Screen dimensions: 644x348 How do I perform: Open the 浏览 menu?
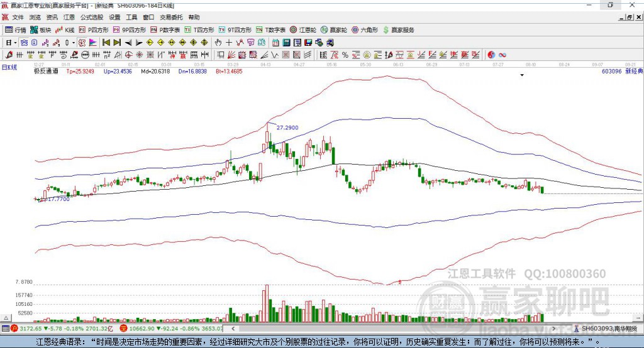[x=35, y=17]
